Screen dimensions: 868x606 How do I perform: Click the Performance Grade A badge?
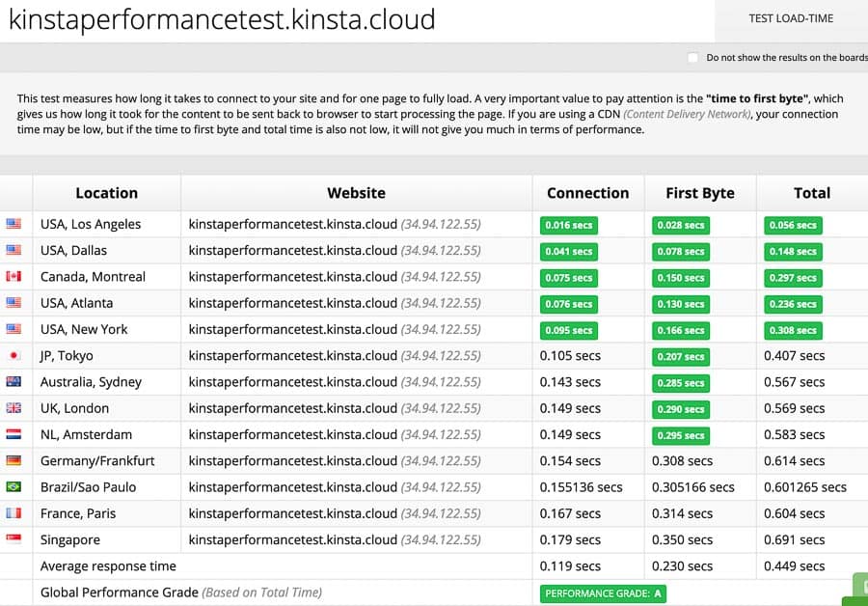point(603,593)
